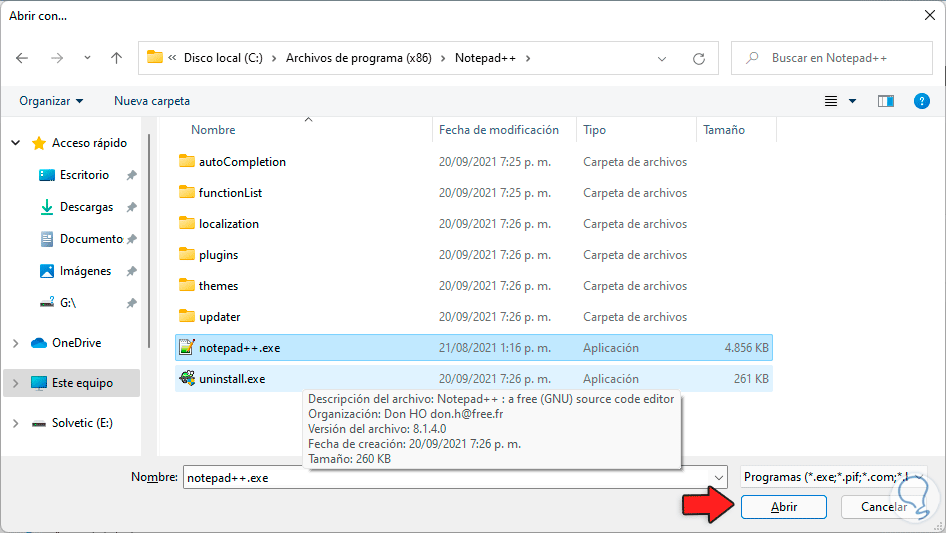Select Este equipo in sidebar

(82, 383)
